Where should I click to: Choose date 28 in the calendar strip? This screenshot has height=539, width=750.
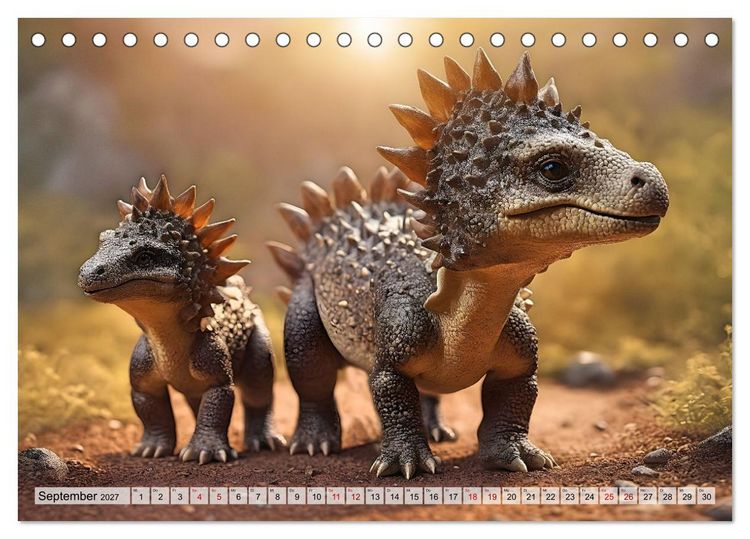(x=668, y=496)
